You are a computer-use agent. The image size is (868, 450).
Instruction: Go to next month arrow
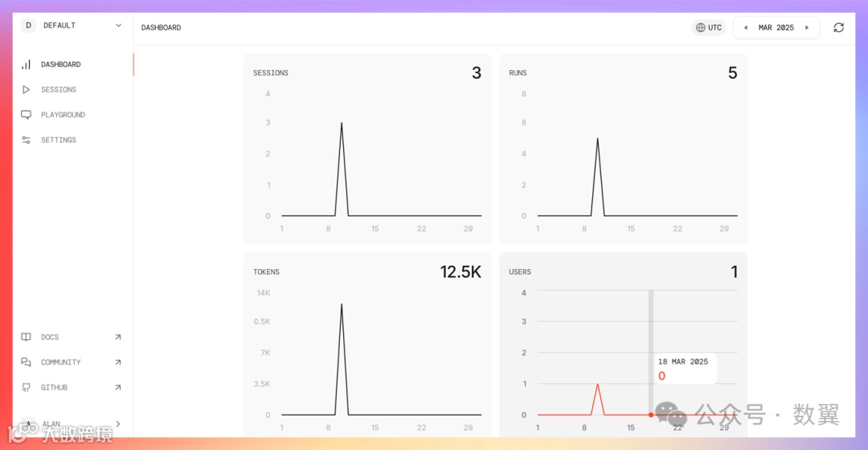[807, 27]
